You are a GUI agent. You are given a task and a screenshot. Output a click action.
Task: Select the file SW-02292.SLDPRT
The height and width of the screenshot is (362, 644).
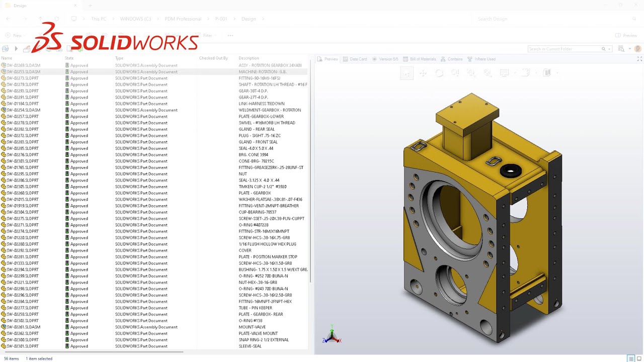[23, 250]
